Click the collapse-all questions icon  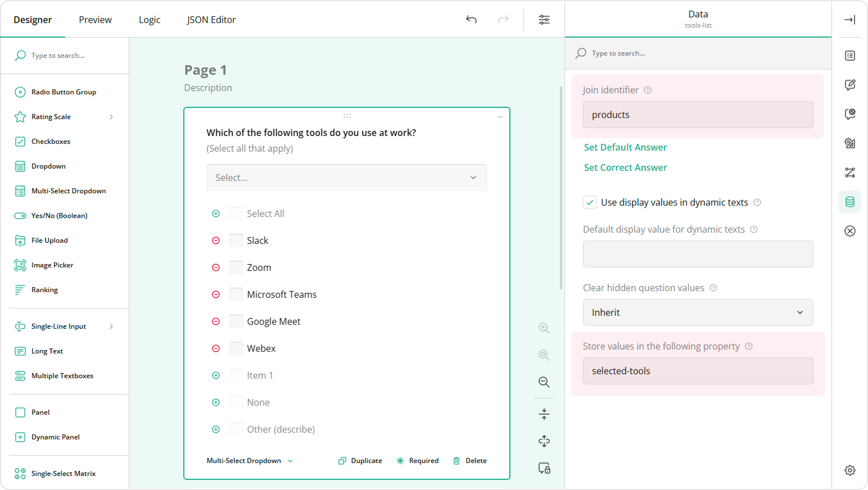[543, 414]
